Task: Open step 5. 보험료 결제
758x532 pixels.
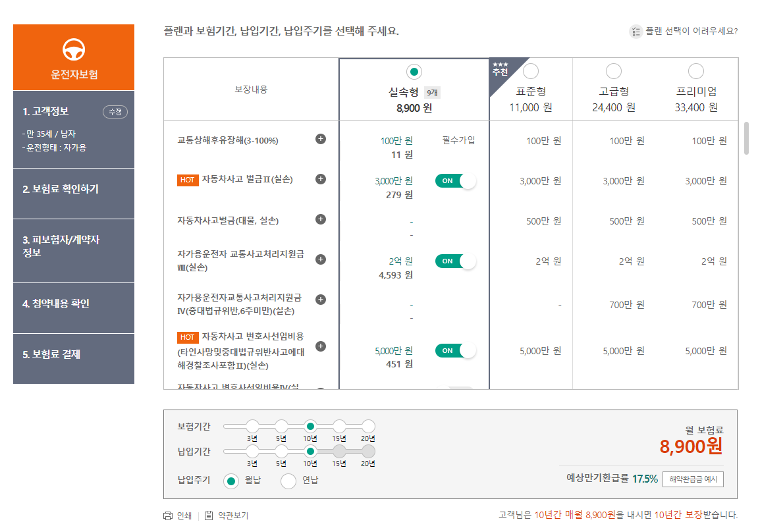Action: tap(74, 359)
